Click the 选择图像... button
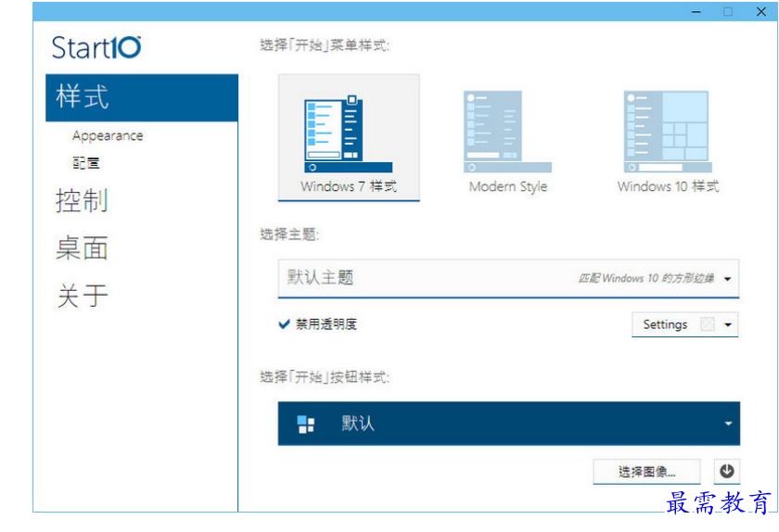Image resolution: width=779 pixels, height=532 pixels. (647, 472)
